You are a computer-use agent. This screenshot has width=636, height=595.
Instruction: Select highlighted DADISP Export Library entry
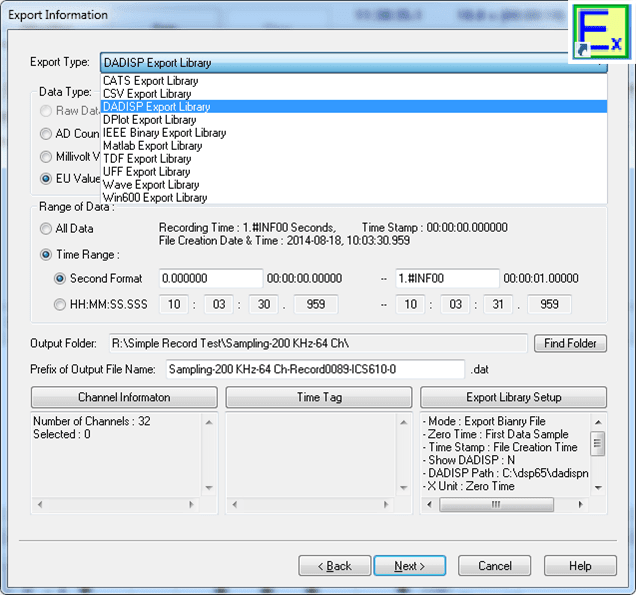coord(353,107)
